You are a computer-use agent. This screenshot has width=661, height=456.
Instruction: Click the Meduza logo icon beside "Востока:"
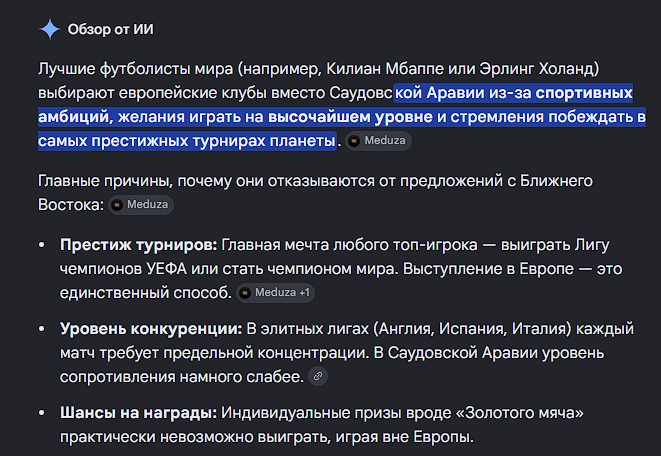tap(117, 205)
